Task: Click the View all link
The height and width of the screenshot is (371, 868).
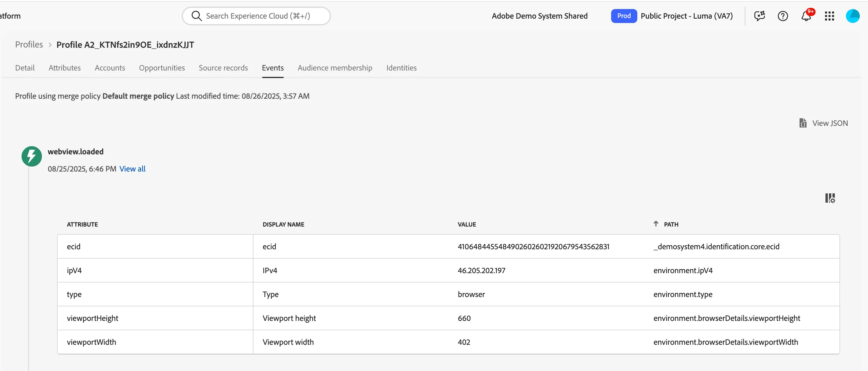Action: 133,169
